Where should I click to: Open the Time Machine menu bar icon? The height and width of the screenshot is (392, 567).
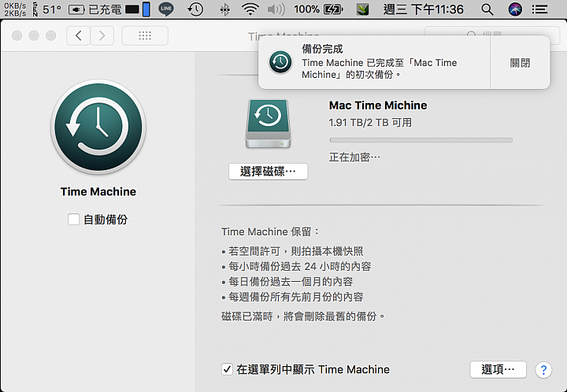pos(195,9)
